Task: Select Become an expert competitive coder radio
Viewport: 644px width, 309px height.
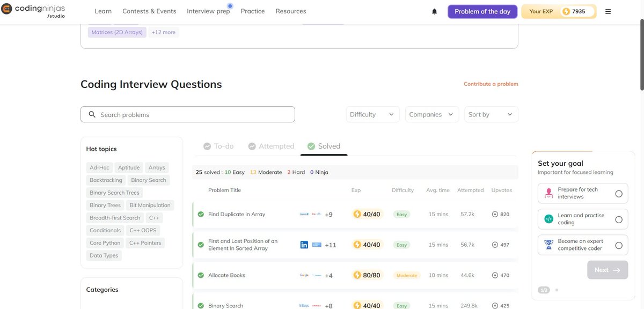Action: (x=619, y=245)
